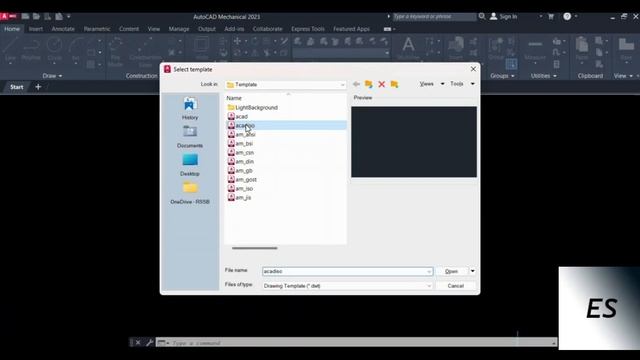Switch to the Express Tools ribbon tab
This screenshot has height=360, width=640.
click(308, 29)
